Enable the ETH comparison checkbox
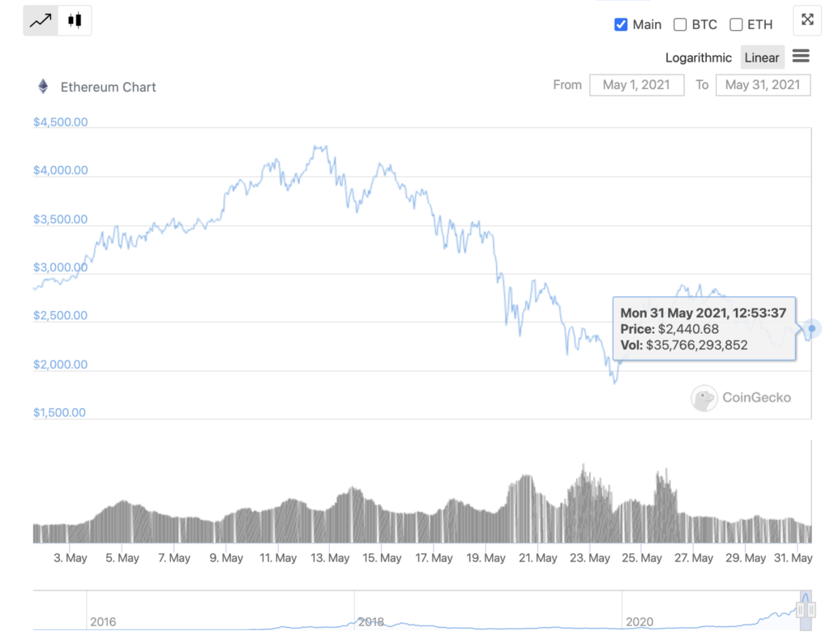The image size is (830, 644). coord(736,24)
